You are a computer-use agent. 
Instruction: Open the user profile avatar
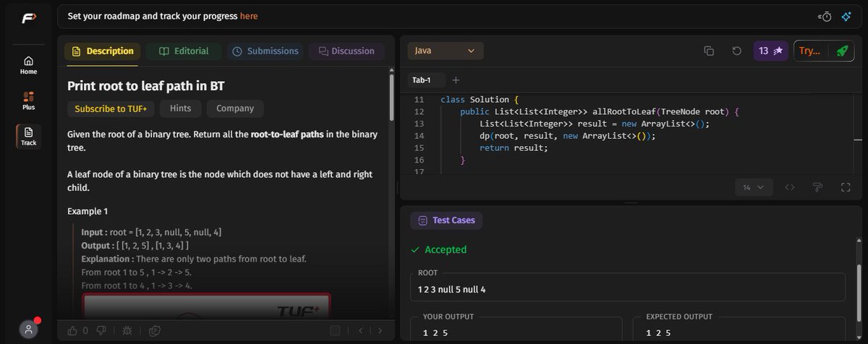click(28, 329)
